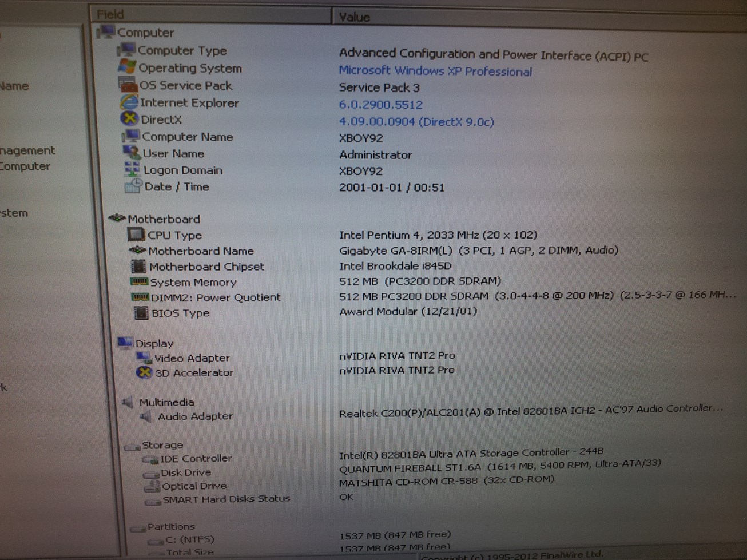Select the Storage section label
This screenshot has height=560, width=747.
tap(162, 445)
